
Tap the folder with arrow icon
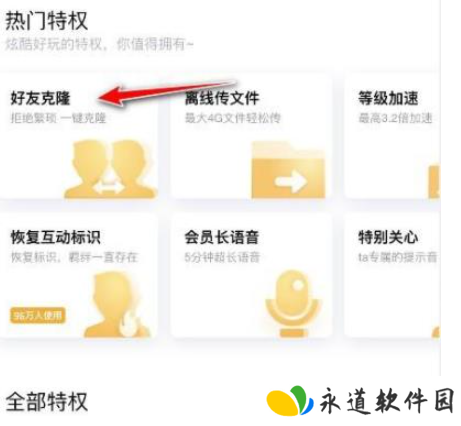(288, 170)
